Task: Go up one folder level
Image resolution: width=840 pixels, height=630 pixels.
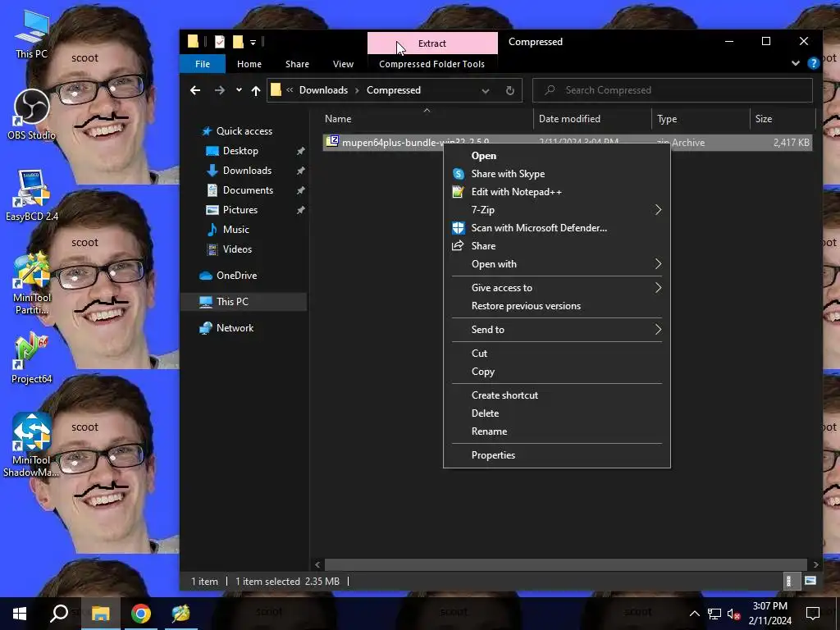Action: tap(256, 90)
